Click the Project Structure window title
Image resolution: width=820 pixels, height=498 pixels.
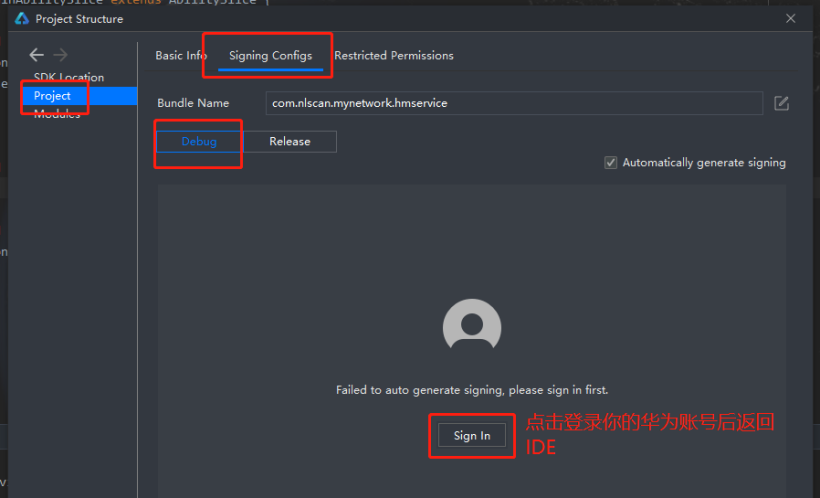[x=79, y=19]
